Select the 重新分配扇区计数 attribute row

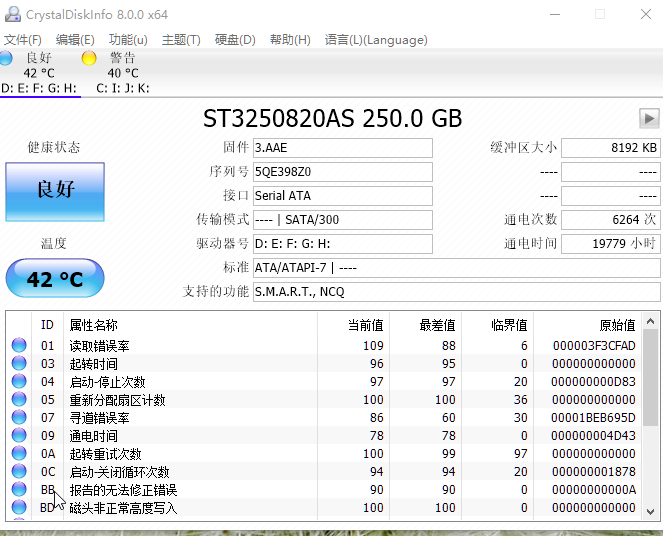click(323, 399)
